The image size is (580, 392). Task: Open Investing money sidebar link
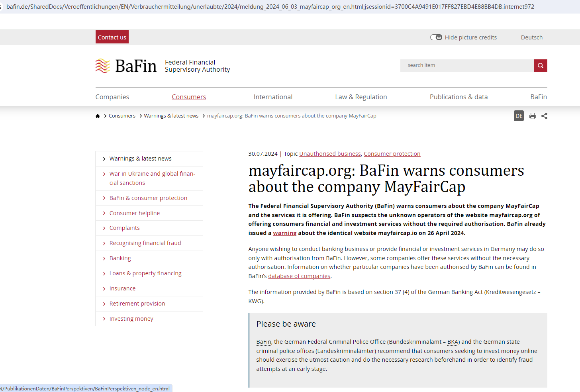click(131, 319)
